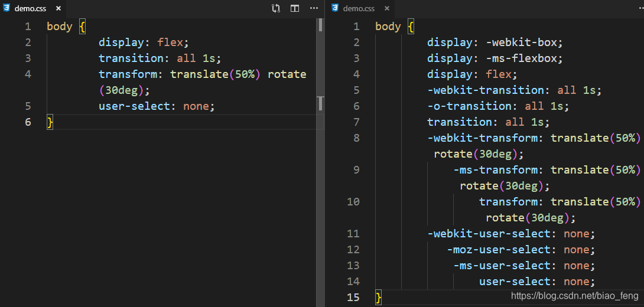Click 'user-select: none;' on right editor line 14
644x307 pixels.
[537, 282]
